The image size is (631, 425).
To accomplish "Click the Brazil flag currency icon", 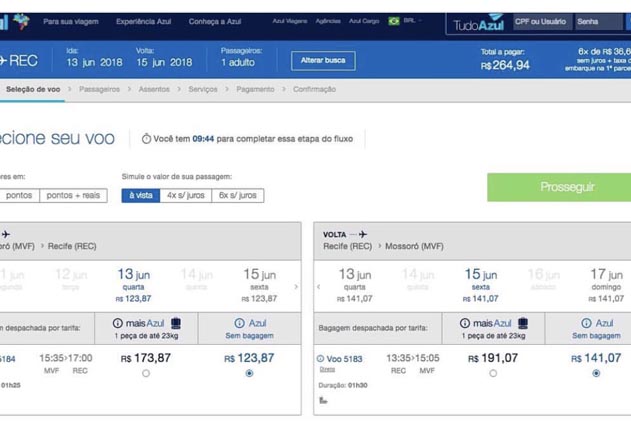I will coord(394,21).
